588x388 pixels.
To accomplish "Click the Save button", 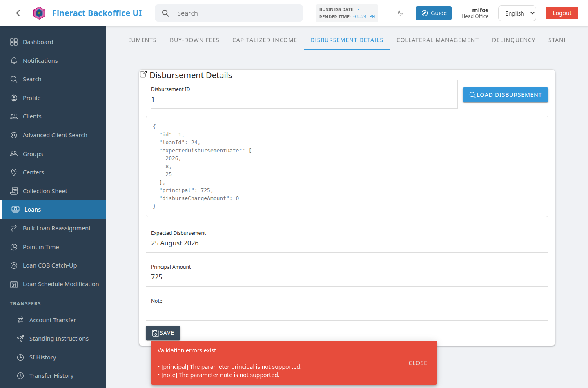I will (x=163, y=333).
